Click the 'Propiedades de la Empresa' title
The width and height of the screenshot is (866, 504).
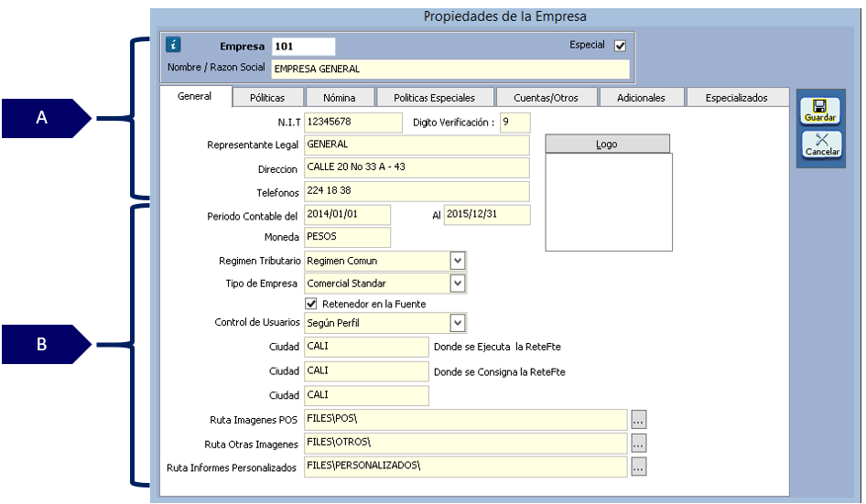coord(504,16)
